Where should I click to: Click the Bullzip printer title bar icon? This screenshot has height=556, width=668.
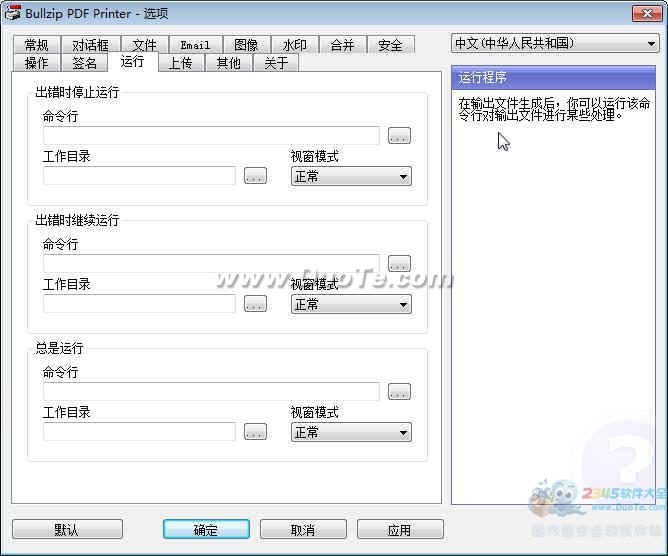click(12, 13)
